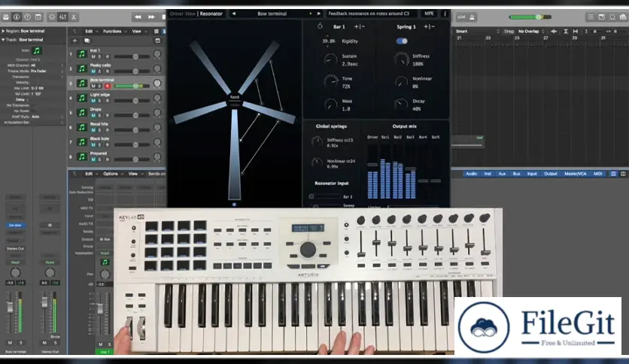Select the Master/VCA mixer filter tab
This screenshot has width=629, height=364.
[576, 174]
